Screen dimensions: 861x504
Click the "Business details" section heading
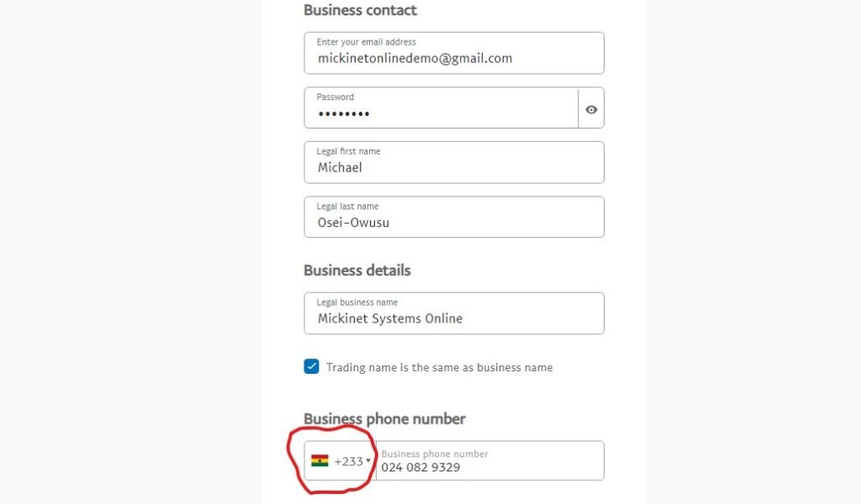(357, 270)
